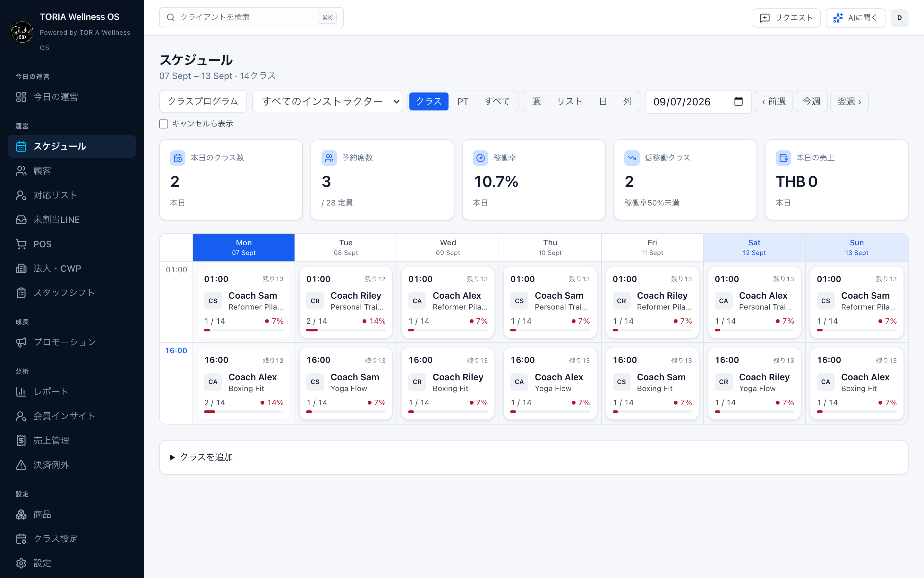Screen dimensions: 924x578
Task: Toggle キャンセルも表示 checkbox
Action: [x=163, y=124]
